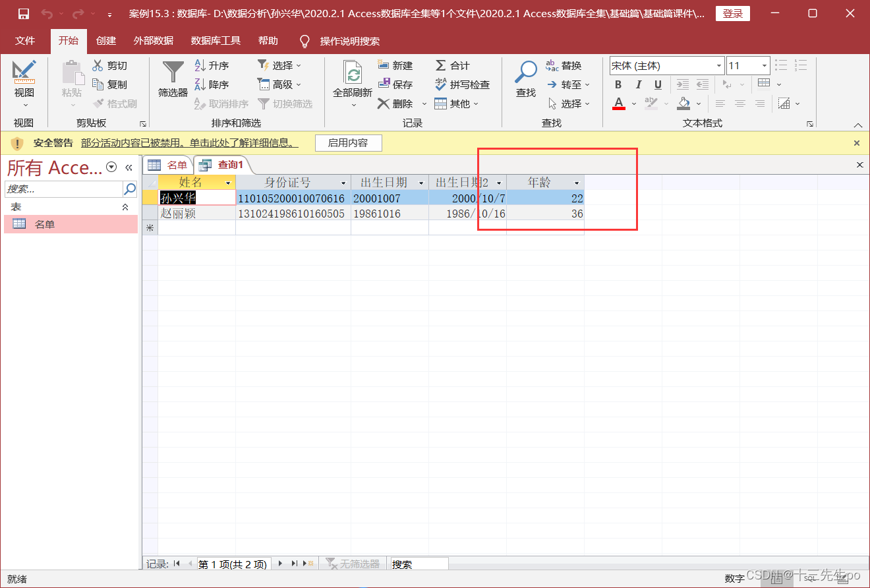Switch to the 数据库工具 ribbon tab

pyautogui.click(x=216, y=41)
